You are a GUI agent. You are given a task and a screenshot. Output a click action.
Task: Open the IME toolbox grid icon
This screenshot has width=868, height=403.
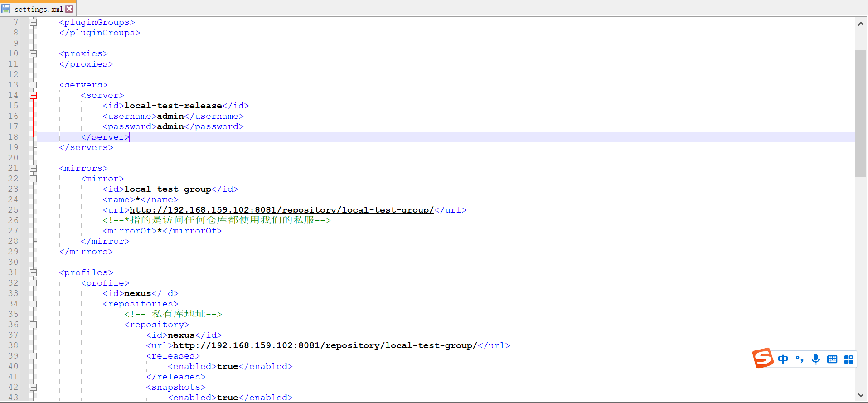click(849, 359)
